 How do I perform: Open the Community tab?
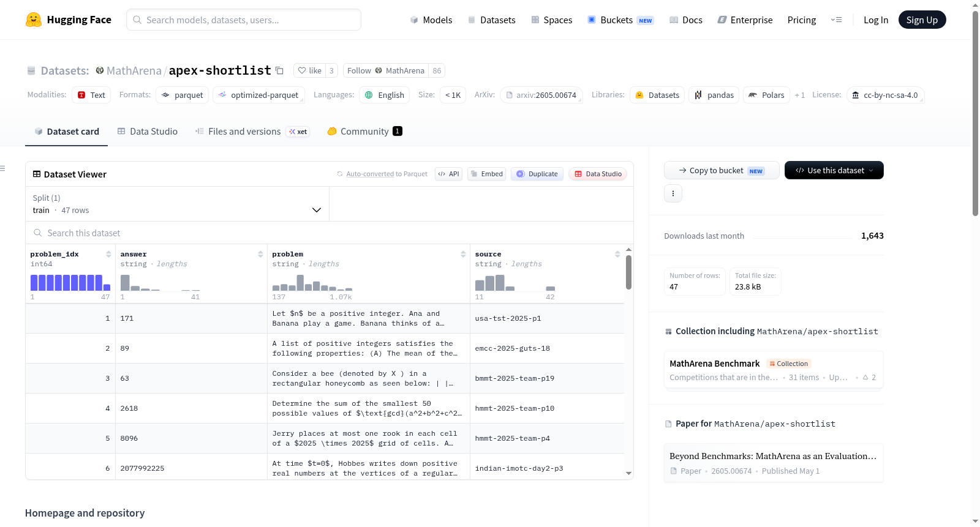click(364, 132)
